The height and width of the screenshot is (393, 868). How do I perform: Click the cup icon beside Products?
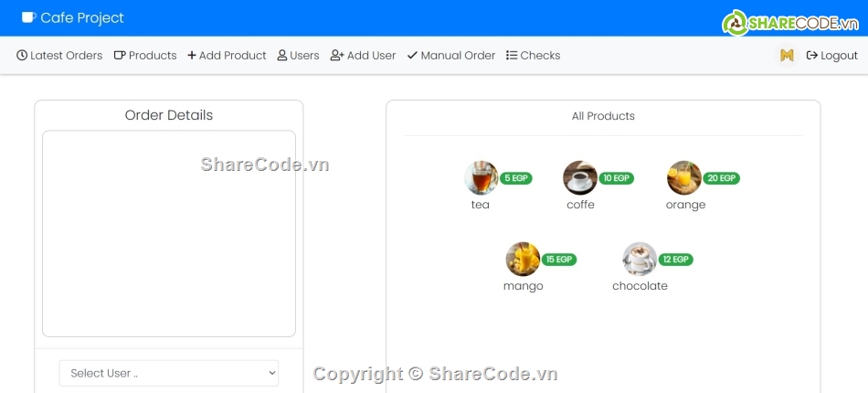(x=120, y=56)
